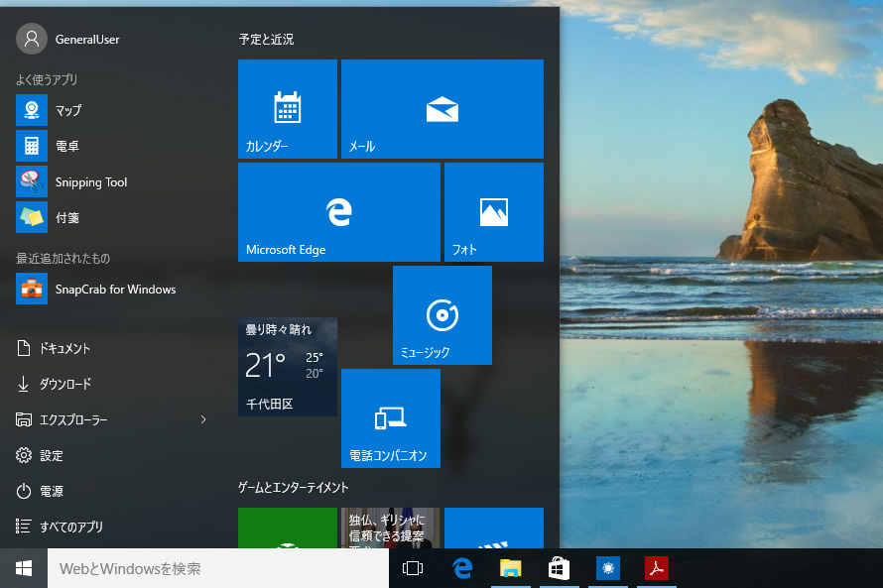Open Task View on the taskbar
Screen dimensions: 883x588
pos(413,568)
